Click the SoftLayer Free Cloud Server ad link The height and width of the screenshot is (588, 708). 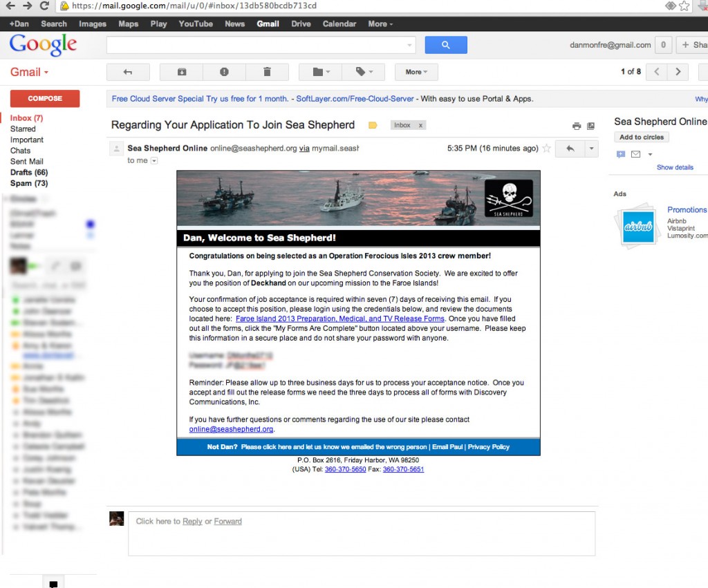[355, 98]
